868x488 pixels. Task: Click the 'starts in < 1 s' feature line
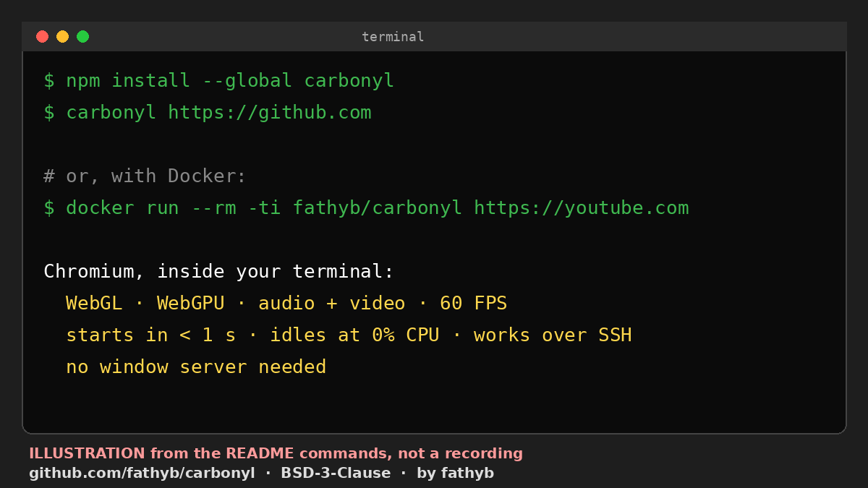point(349,335)
